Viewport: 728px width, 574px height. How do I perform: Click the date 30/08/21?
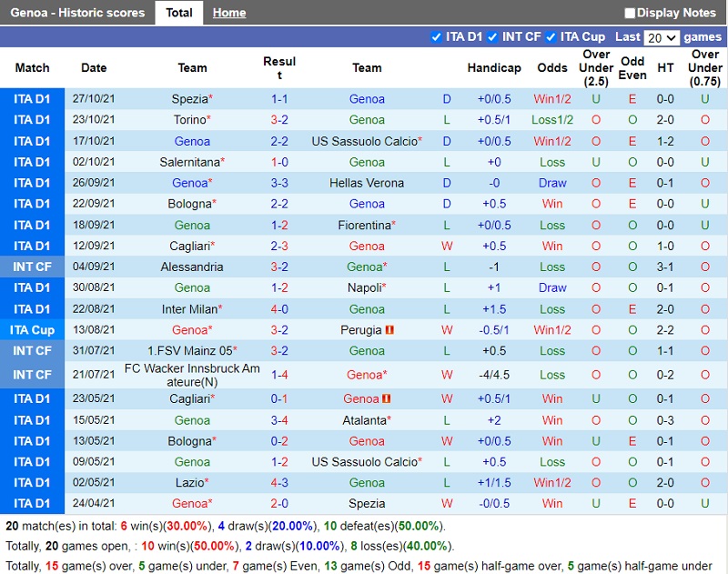94,287
